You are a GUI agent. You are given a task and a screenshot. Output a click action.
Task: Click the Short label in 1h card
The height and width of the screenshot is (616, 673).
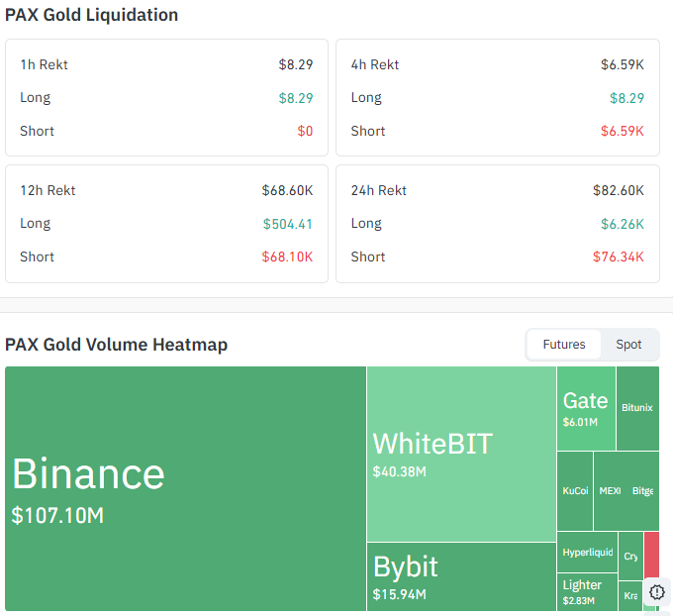click(37, 131)
